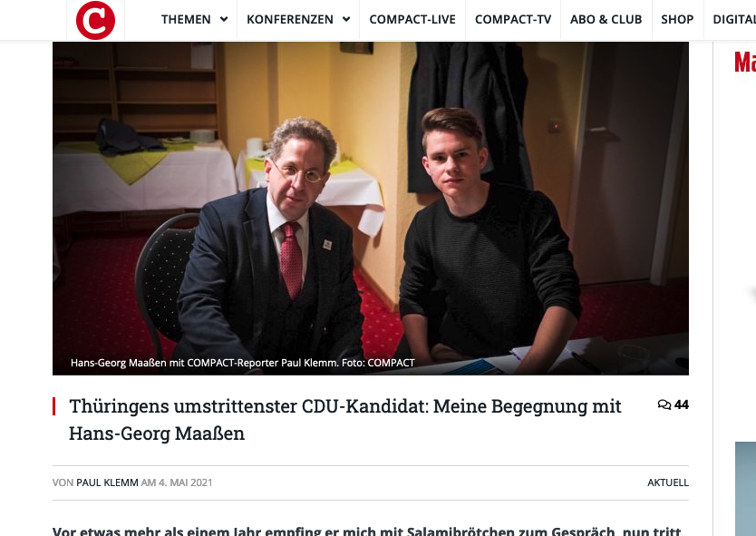Open the THEMEN menu item
The image size is (756, 536).
(x=186, y=19)
